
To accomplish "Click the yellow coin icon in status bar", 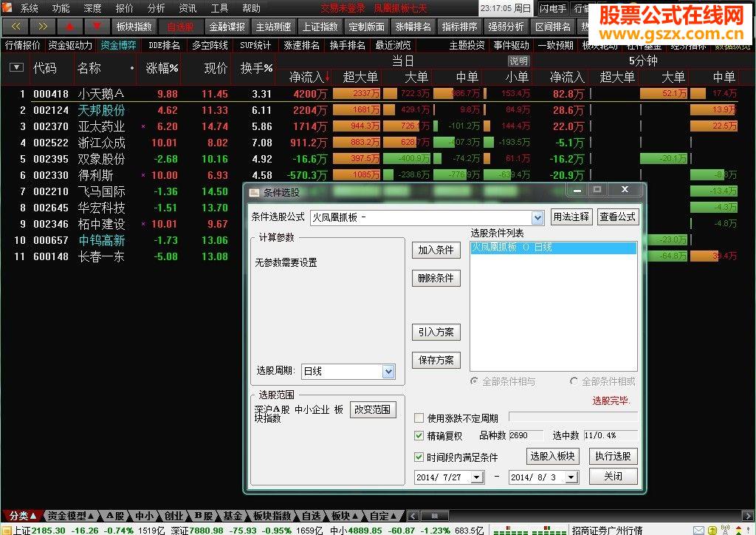I will [712, 530].
